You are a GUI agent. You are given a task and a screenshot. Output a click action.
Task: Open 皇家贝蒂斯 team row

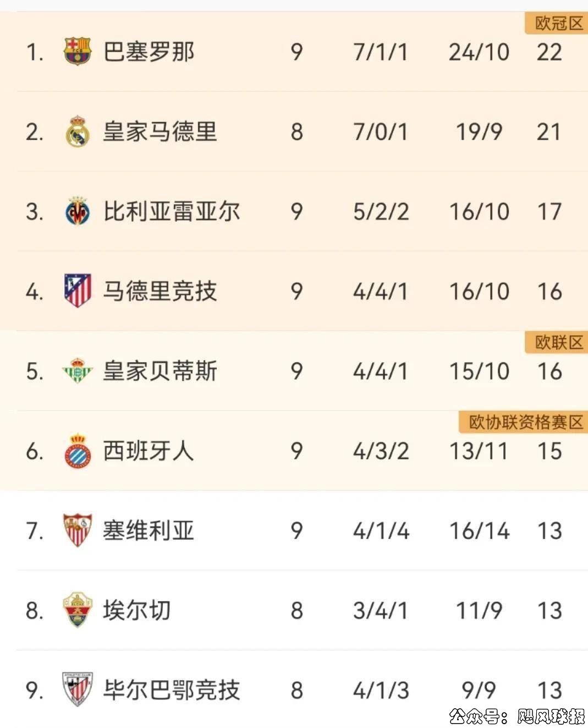160,371
